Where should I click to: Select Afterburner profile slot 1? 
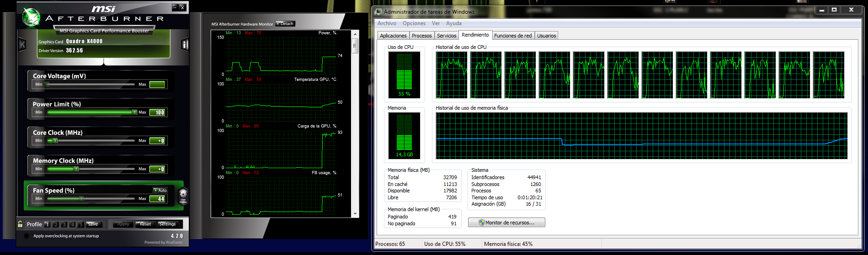(47, 224)
